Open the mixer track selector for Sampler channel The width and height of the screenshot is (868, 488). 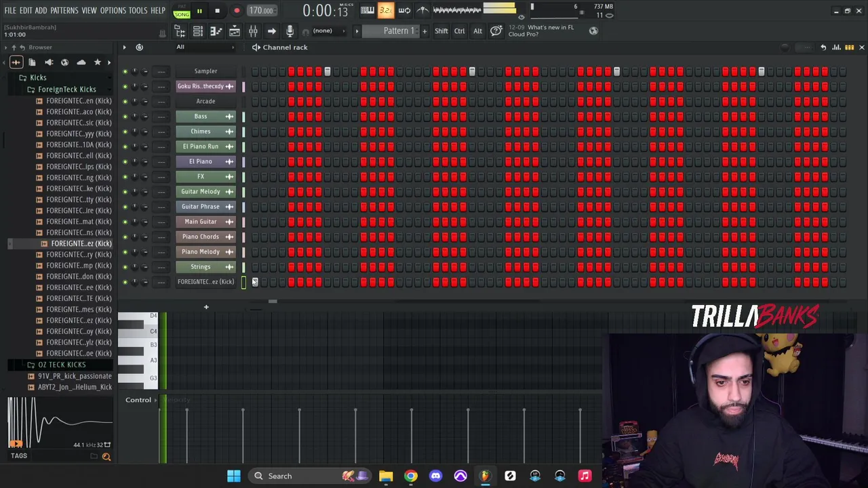click(161, 71)
